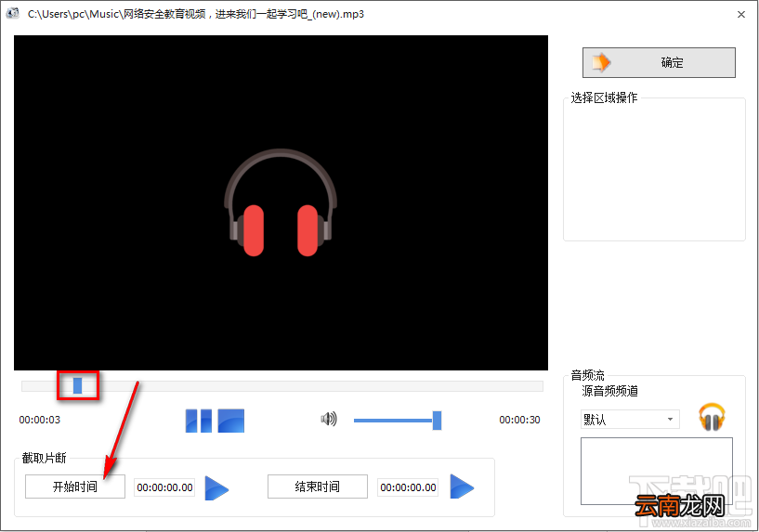759x532 pixels.
Task: Confirm with the 确定 button
Action: (x=659, y=62)
